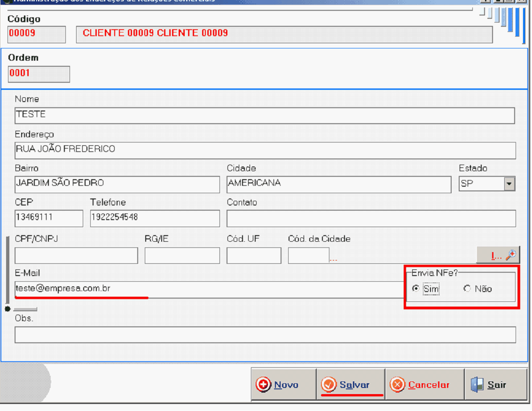
Task: Click the RG/IE input field
Action: coord(182,255)
